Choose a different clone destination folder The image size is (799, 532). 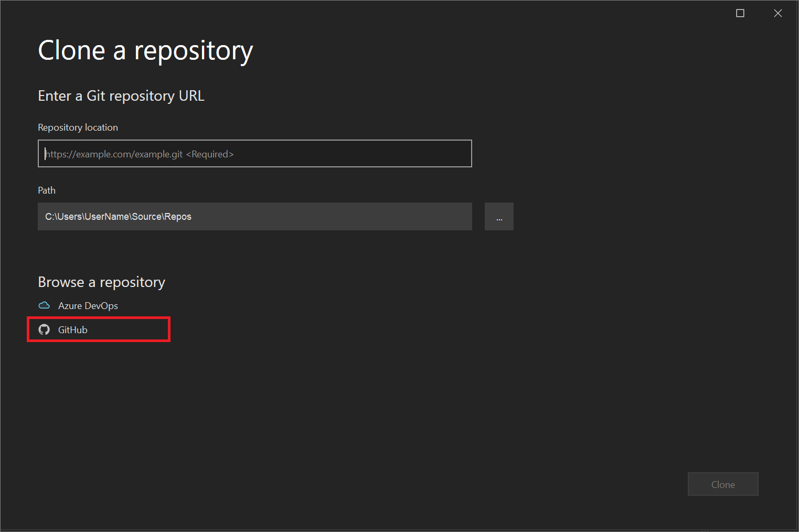click(x=498, y=216)
